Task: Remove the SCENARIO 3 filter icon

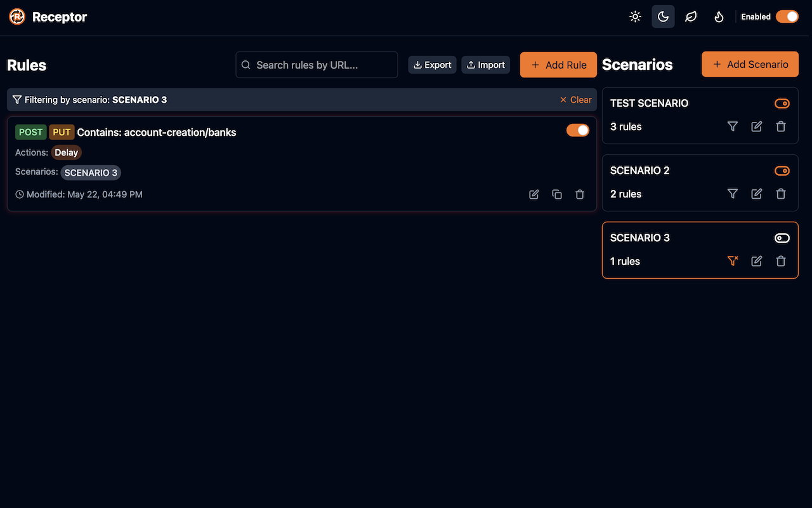Action: point(733,261)
